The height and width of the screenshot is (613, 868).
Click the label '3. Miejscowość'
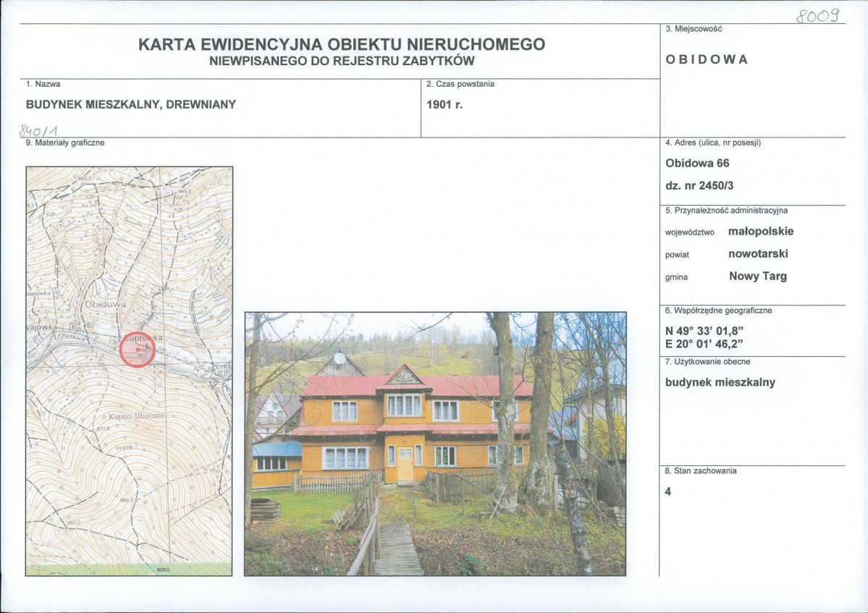tap(694, 29)
